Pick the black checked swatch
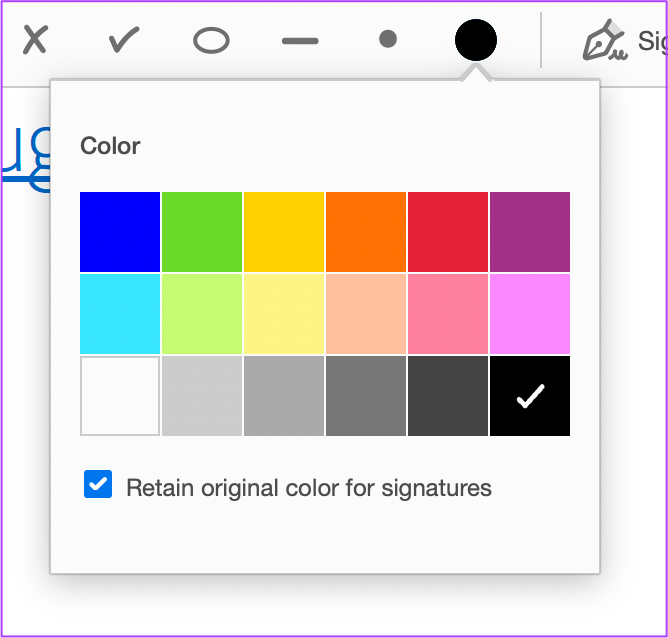Viewport: 668px width, 638px height. (x=530, y=396)
